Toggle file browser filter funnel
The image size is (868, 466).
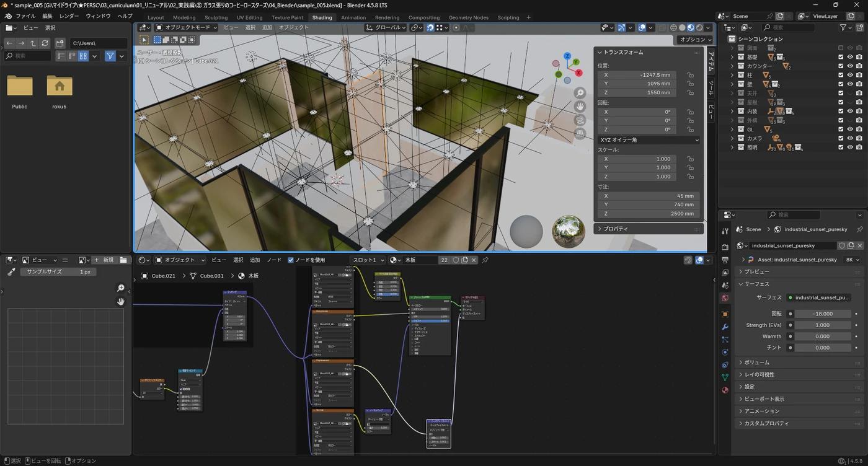[110, 56]
